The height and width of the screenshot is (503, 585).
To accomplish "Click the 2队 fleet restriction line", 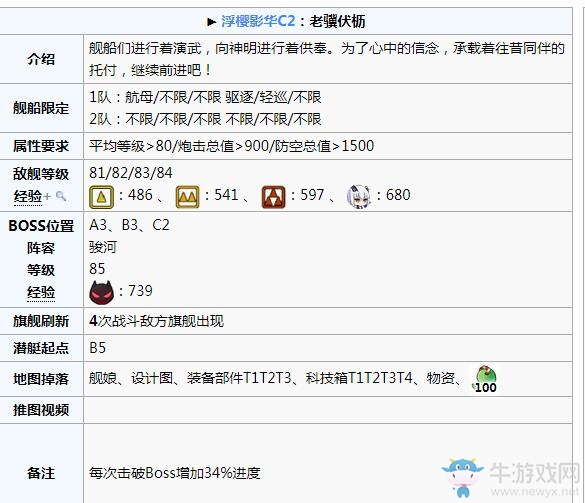I will [x=205, y=119].
